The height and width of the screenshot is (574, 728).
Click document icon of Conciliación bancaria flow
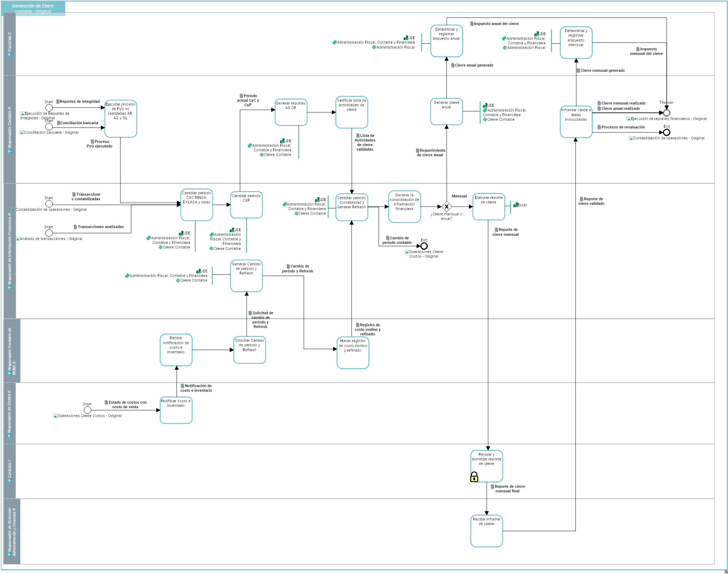[x=58, y=123]
